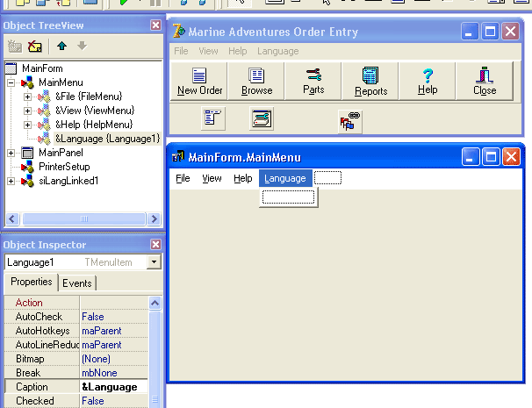Switch to the Events tab
This screenshot has height=408, width=532.
coord(77,283)
